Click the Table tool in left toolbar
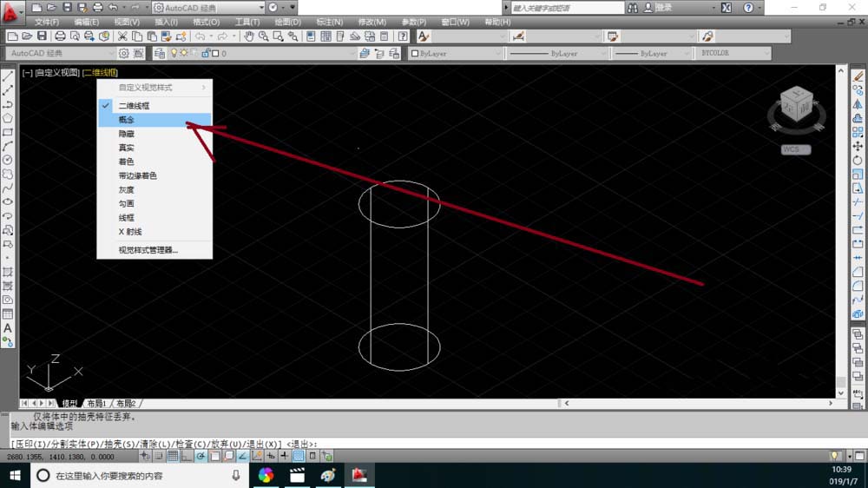This screenshot has height=488, width=868. point(8,314)
